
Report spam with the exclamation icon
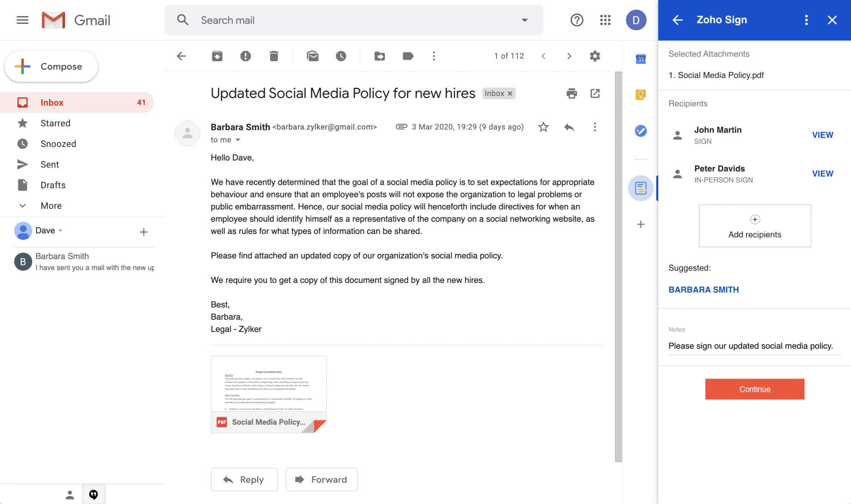246,56
